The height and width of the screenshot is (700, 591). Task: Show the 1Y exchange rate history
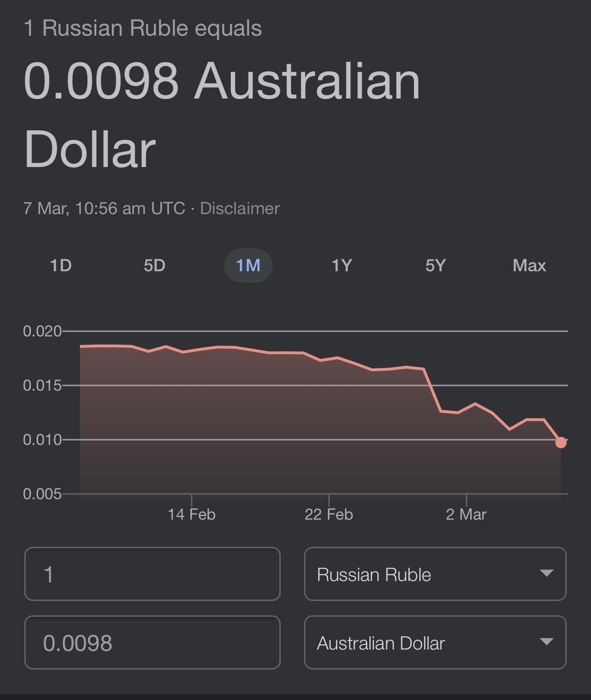tap(342, 265)
